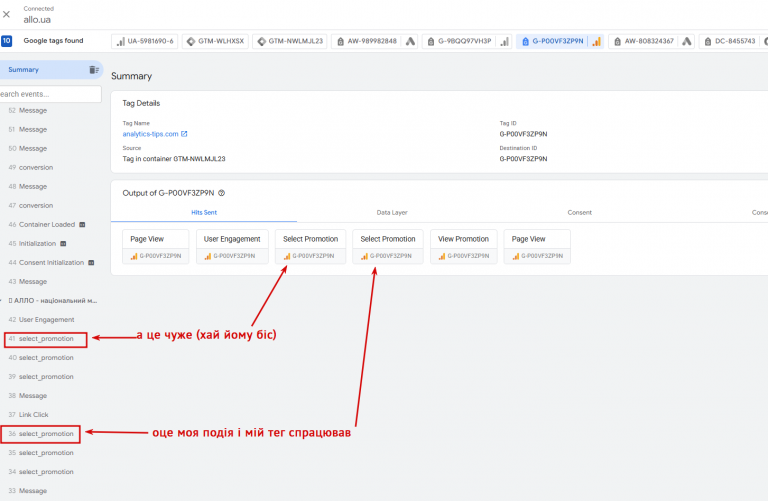768x501 pixels.
Task: Click the analytics bars icon beside G-9BQQ97VH3P
Action: (x=504, y=42)
